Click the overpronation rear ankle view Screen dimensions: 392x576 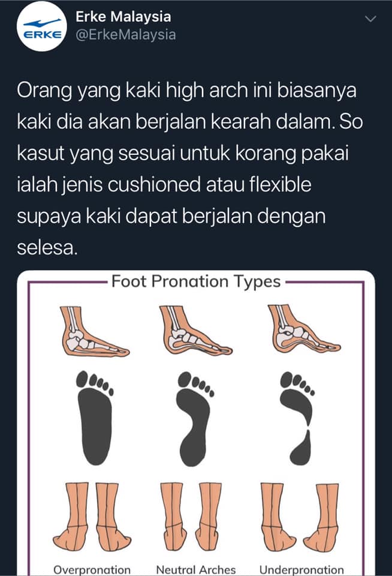pyautogui.click(x=92, y=517)
